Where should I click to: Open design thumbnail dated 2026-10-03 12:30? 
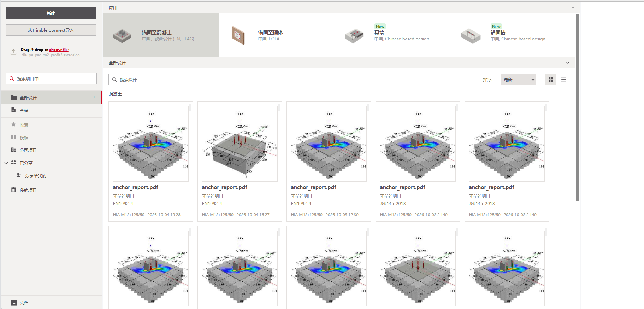pyautogui.click(x=329, y=144)
